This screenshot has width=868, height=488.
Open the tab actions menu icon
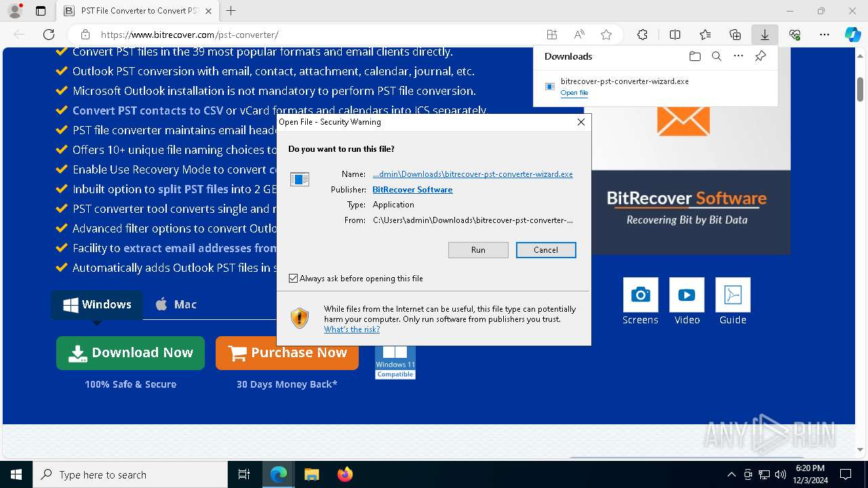pyautogui.click(x=41, y=11)
